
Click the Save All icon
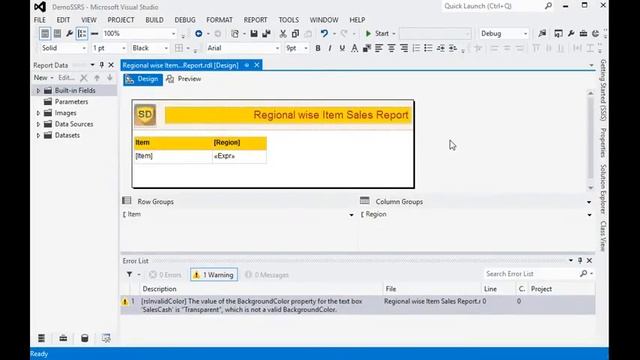(266, 33)
